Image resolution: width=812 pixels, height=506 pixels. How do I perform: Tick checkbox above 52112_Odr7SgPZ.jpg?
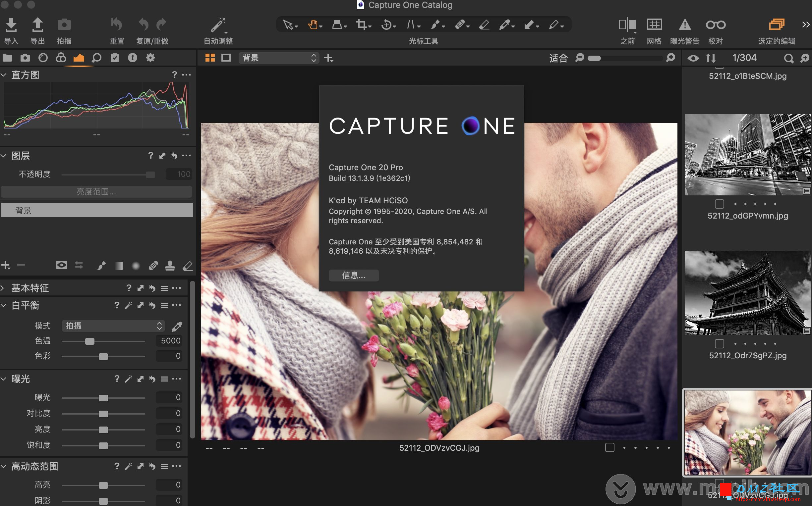pyautogui.click(x=719, y=344)
